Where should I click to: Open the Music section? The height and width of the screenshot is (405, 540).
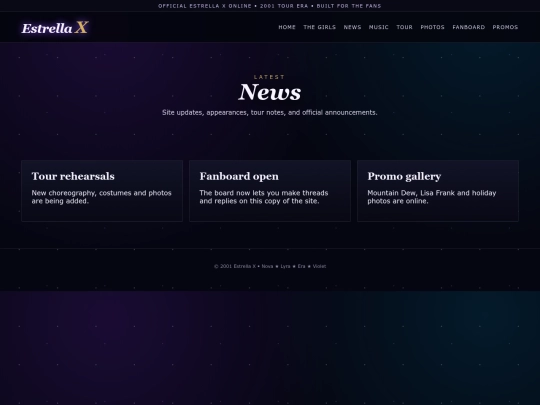378,27
